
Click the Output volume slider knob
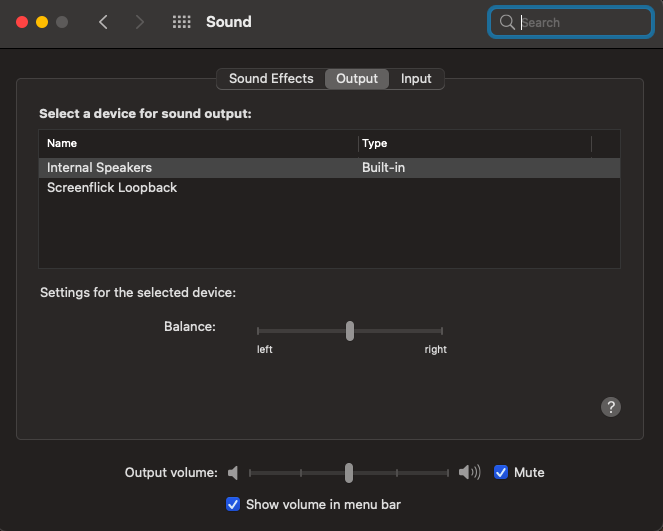pyautogui.click(x=348, y=473)
